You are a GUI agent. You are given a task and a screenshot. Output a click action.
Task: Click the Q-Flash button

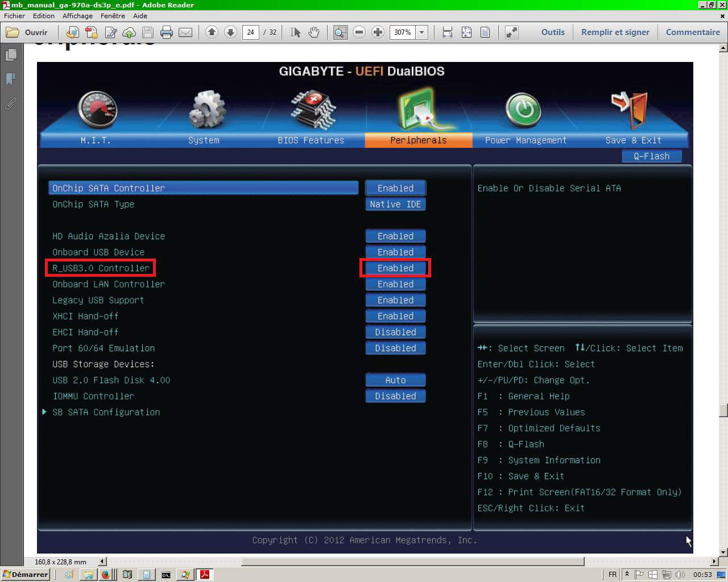point(652,156)
